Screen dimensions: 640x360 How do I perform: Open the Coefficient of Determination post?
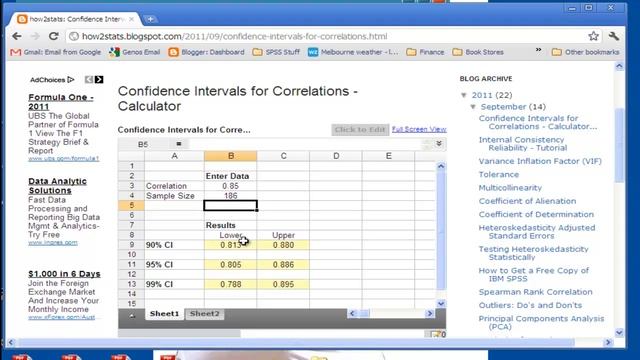tap(536, 214)
